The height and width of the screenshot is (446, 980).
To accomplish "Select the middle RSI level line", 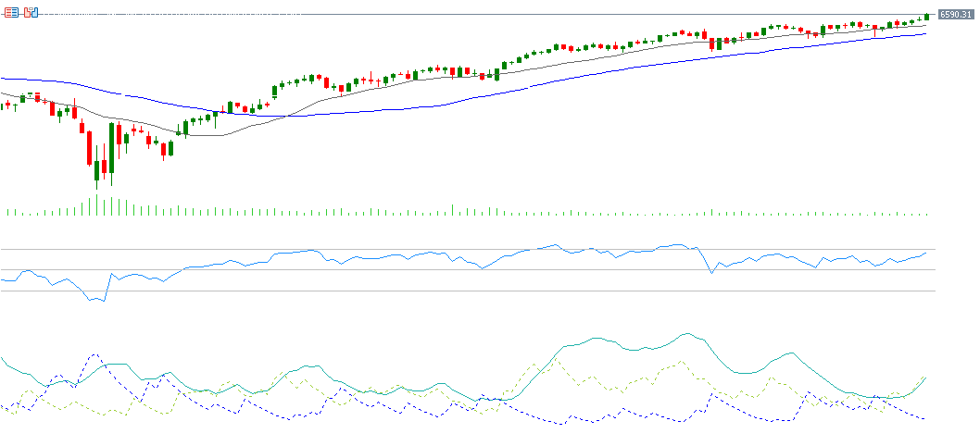I will (x=463, y=270).
